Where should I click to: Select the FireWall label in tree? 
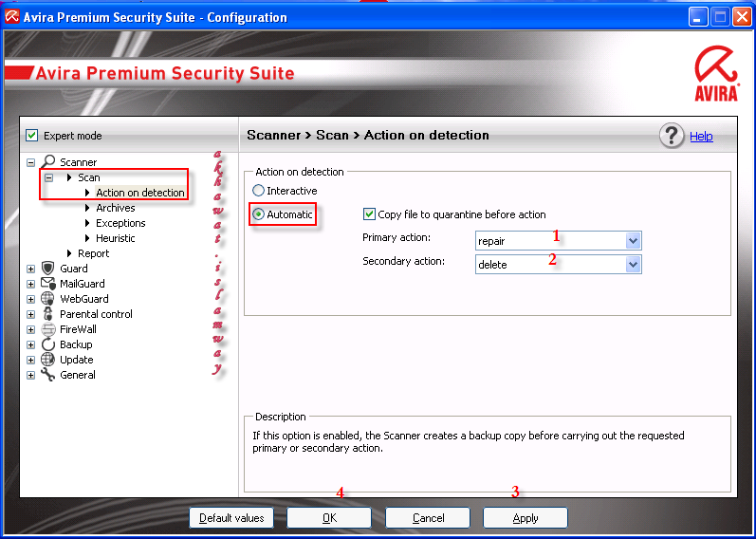(78, 329)
